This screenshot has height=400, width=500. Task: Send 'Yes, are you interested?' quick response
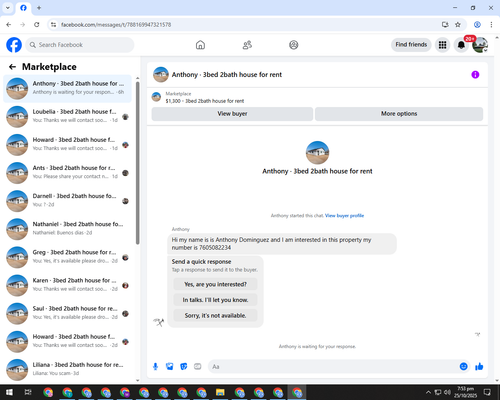click(215, 284)
